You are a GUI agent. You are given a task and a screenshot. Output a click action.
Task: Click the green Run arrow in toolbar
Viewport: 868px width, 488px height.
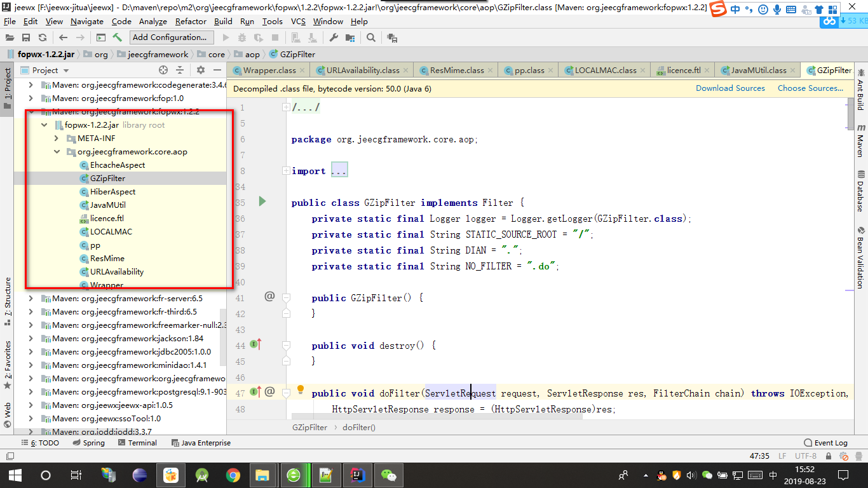[x=226, y=37]
